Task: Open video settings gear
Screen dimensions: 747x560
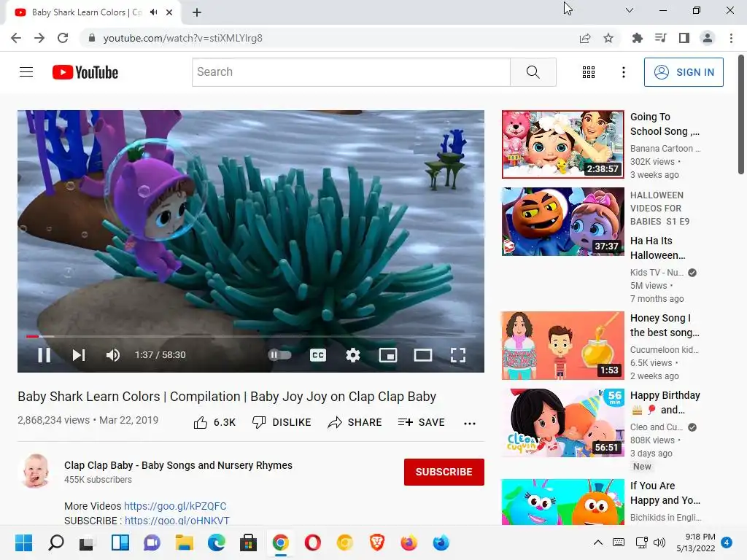Action: (x=353, y=355)
